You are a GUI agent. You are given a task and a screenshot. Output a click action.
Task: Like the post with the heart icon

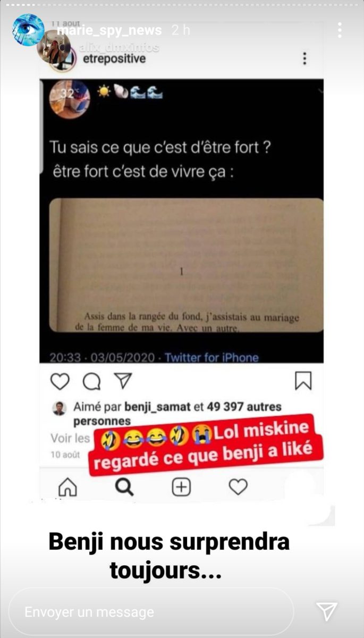tap(60, 381)
